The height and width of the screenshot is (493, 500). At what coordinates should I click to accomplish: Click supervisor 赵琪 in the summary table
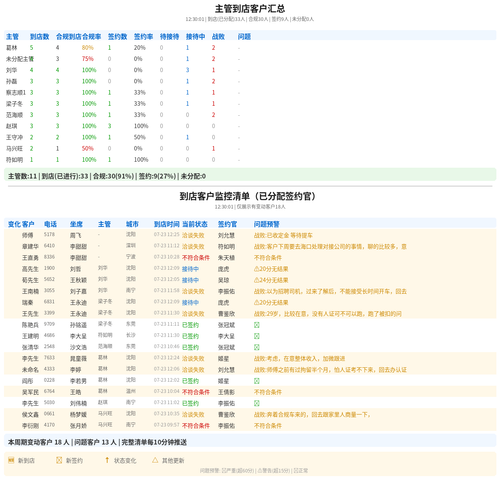11,126
